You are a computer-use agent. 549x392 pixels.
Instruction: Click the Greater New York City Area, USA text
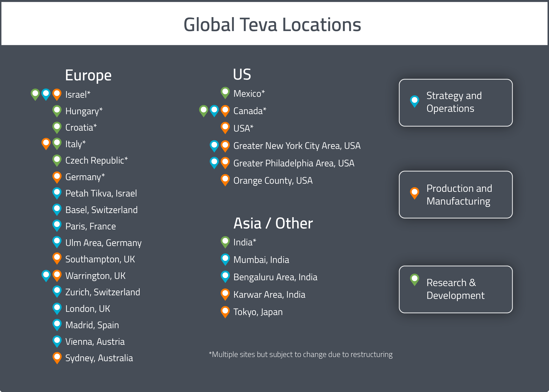297,146
